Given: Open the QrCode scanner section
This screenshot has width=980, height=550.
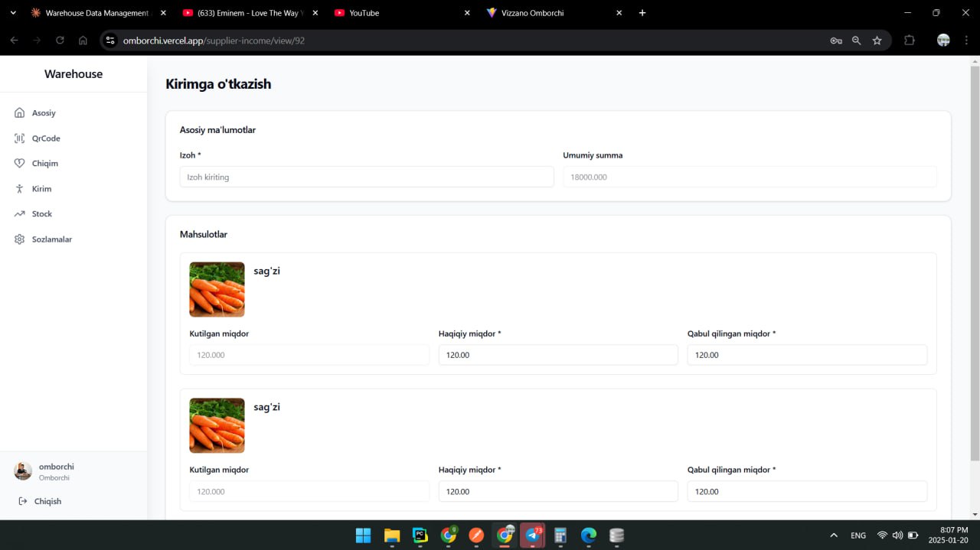Looking at the screenshot, I should click(46, 138).
